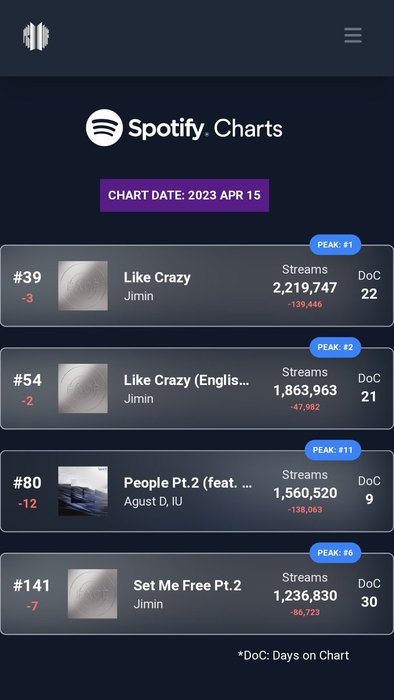Click the site logo in header
This screenshot has height=700, width=394.
pyautogui.click(x=36, y=36)
